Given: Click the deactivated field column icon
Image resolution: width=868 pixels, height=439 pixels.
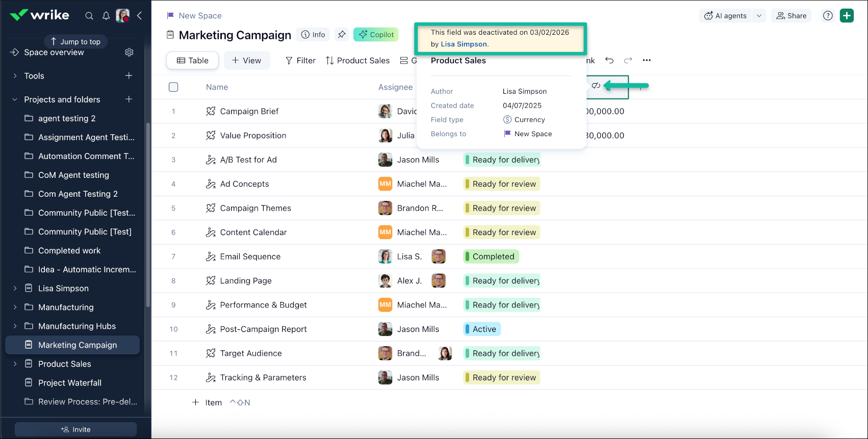Looking at the screenshot, I should click(x=596, y=86).
